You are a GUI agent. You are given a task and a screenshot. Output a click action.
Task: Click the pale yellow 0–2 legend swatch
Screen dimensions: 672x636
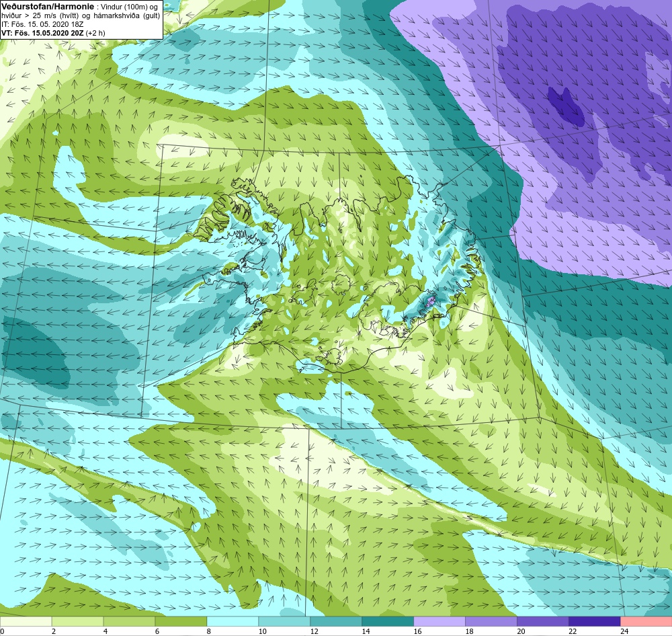click(x=26, y=622)
